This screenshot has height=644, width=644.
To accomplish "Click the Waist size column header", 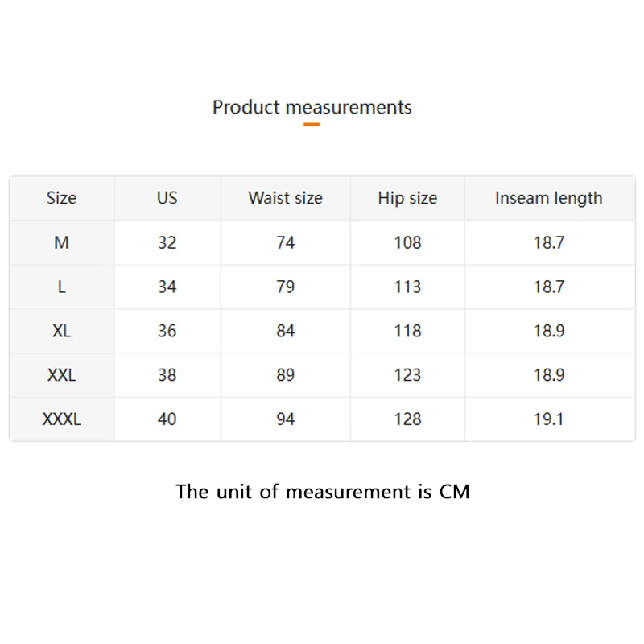I will click(x=285, y=198).
